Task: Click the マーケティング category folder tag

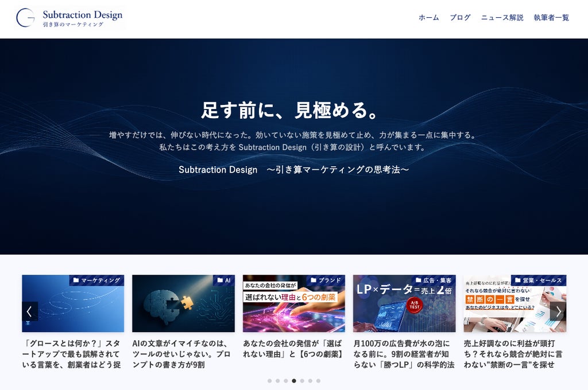Action: (96, 280)
